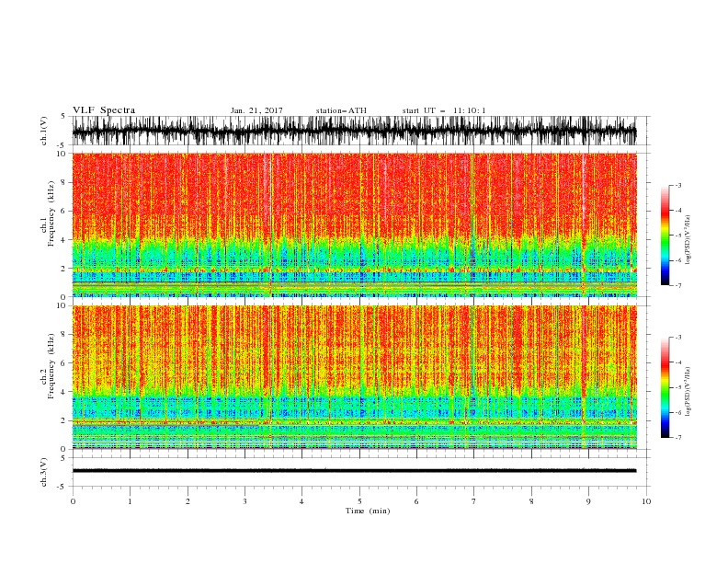Click the time axis tick label "8"
The height and width of the screenshot is (563, 728).
pyautogui.click(x=531, y=501)
